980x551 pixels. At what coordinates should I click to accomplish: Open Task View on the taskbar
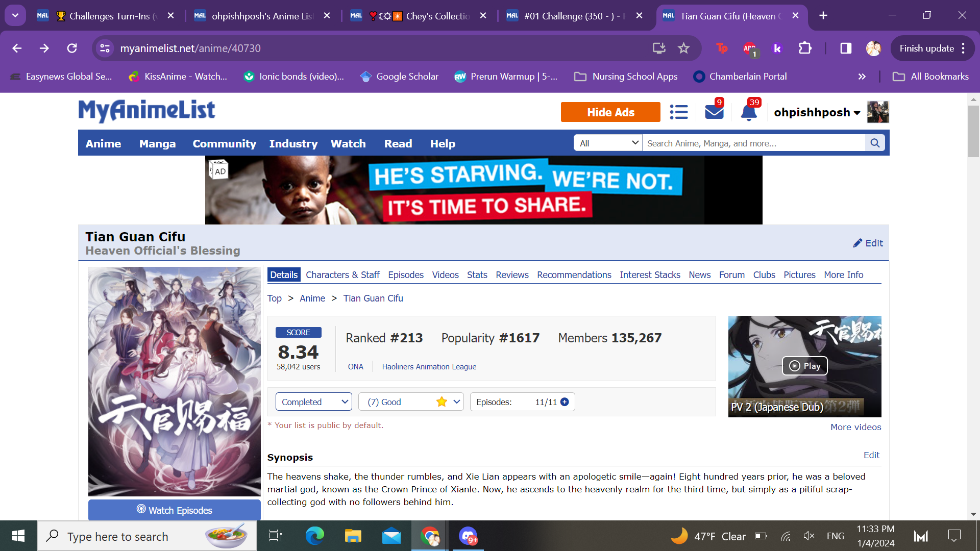pos(276,536)
